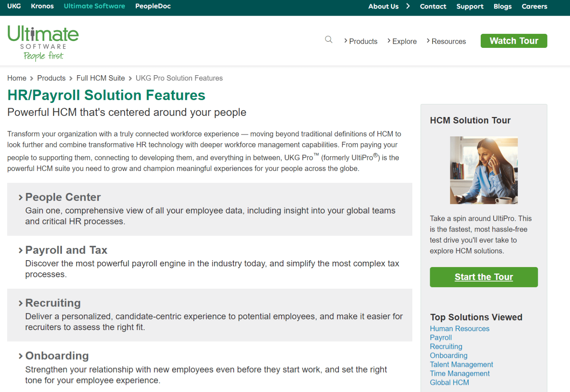
Task: Expand the Payroll and Tax section
Action: 66,250
